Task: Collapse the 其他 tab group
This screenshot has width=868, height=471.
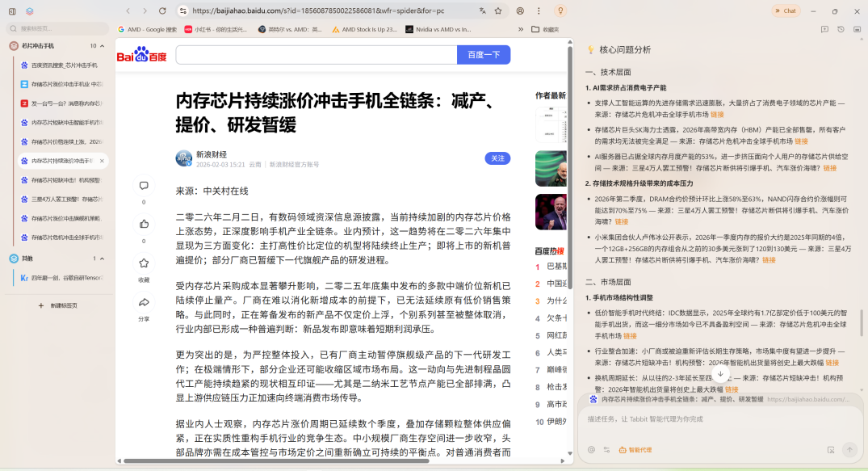Action: pyautogui.click(x=102, y=259)
